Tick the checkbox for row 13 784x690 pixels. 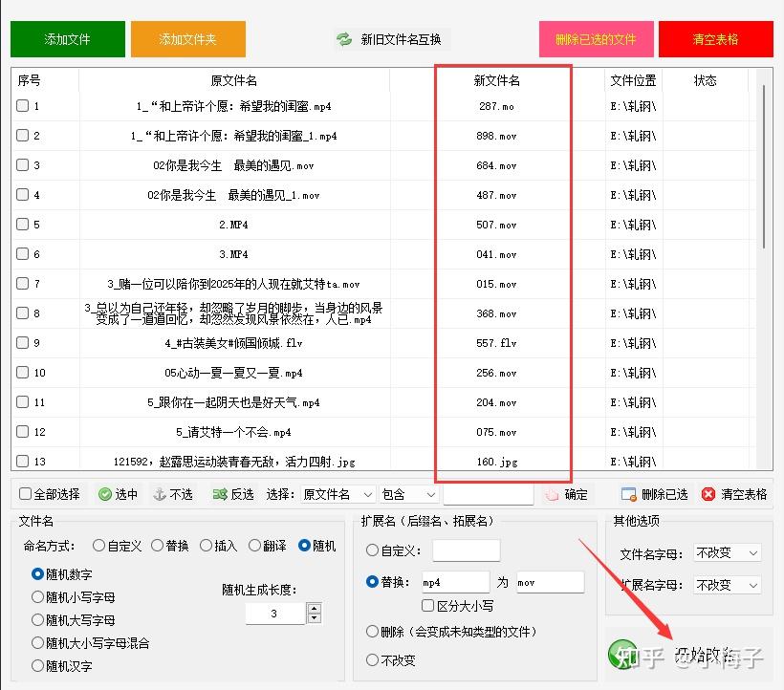[x=23, y=462]
